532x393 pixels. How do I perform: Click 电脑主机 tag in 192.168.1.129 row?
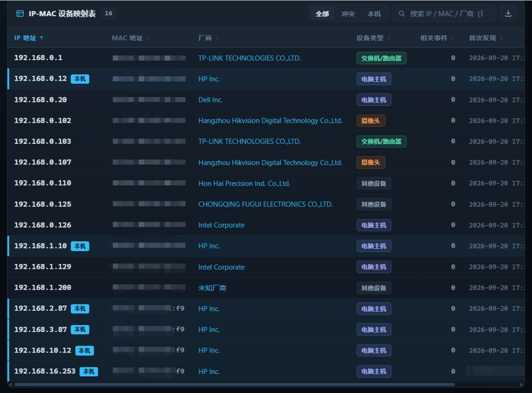(x=373, y=267)
